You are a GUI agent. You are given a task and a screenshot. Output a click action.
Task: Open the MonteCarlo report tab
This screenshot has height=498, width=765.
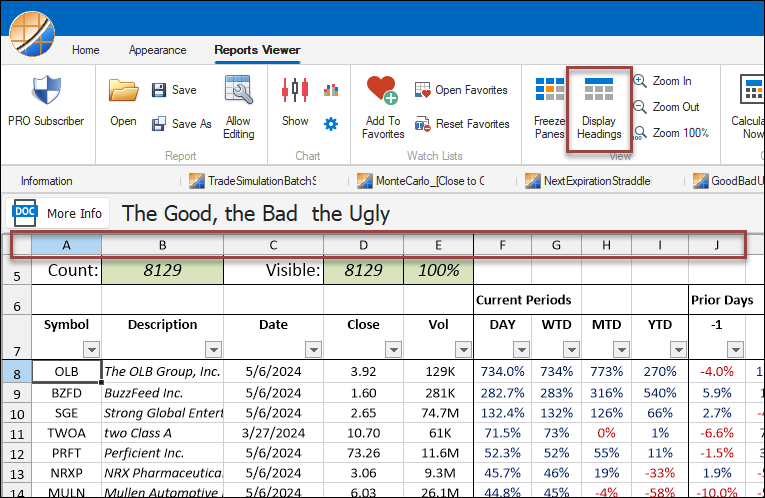(421, 181)
